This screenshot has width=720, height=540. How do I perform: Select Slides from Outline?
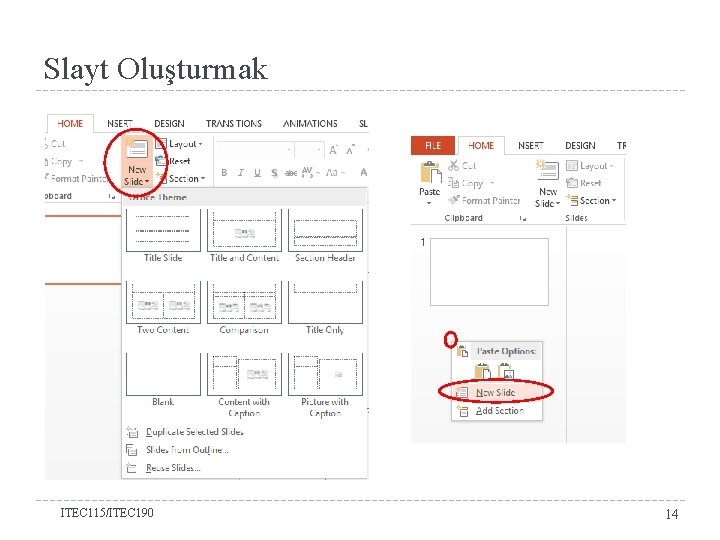click(176, 450)
